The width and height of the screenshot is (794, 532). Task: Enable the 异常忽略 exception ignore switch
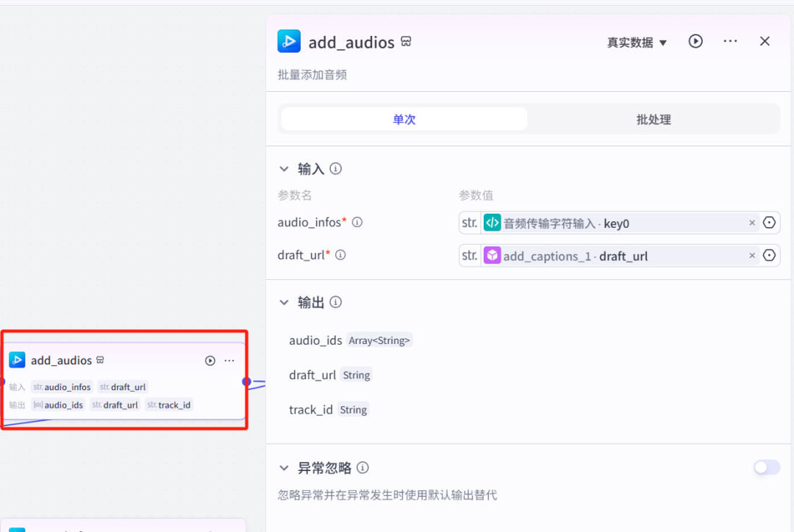[766, 467]
